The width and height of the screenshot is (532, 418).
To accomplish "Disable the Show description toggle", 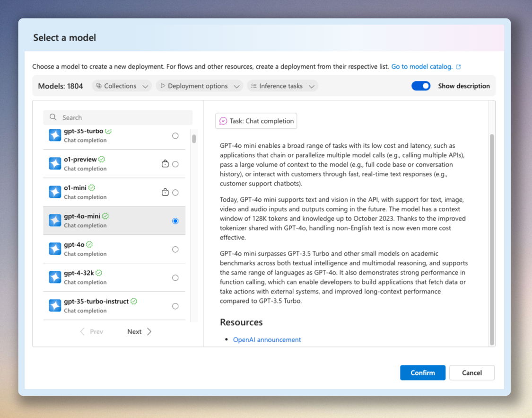I will pyautogui.click(x=421, y=86).
